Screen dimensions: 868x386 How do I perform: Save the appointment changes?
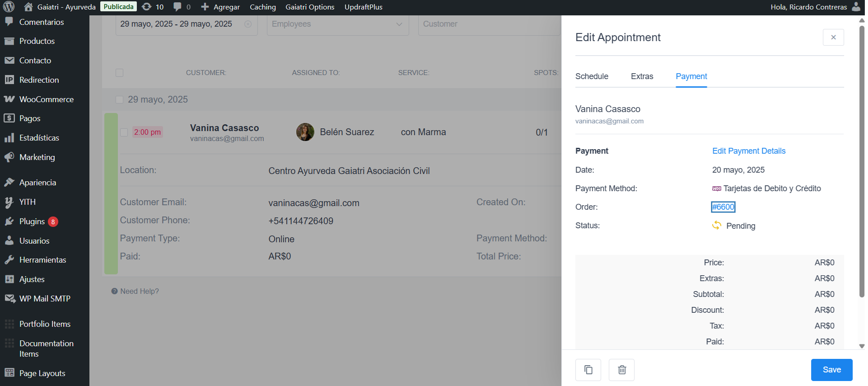point(831,370)
